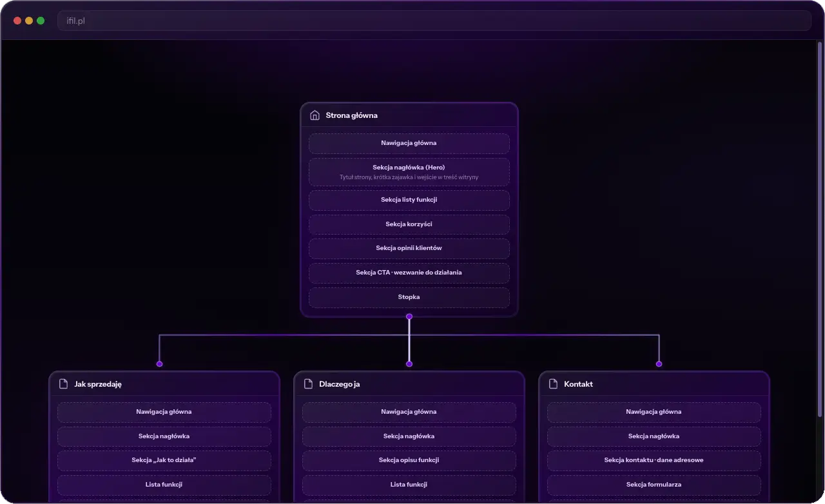Click the connector dot above Dlaczego ja card

tap(409, 363)
